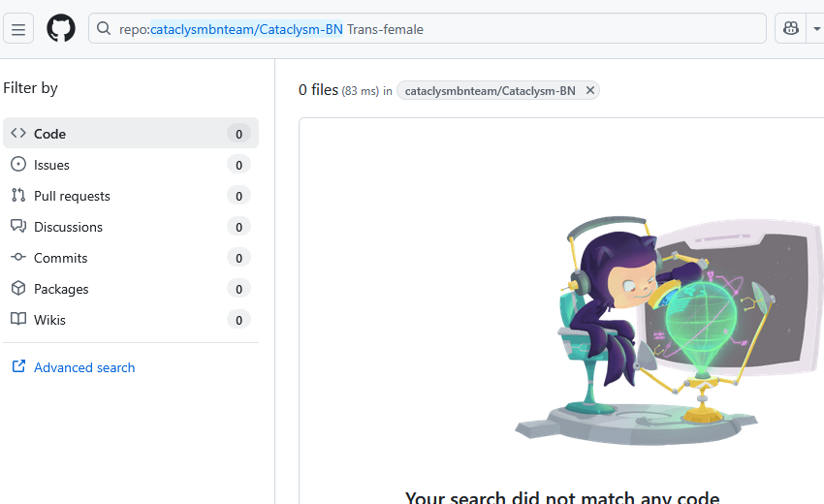
Task: Click the Issues result count badge
Action: click(238, 165)
